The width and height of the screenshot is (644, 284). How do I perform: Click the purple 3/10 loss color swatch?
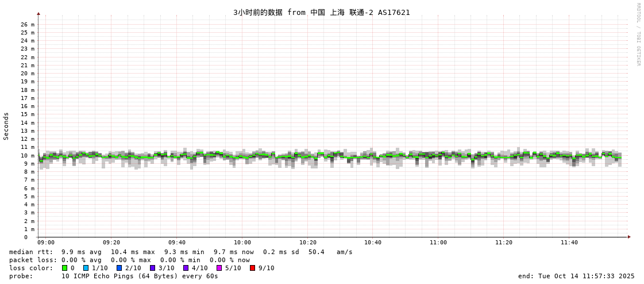click(152, 268)
